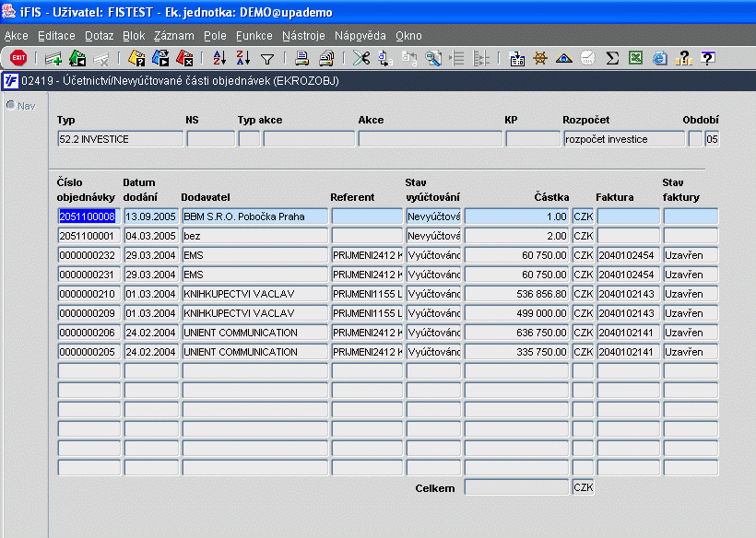Screen dimensions: 756x538
Task: Click the Typ field containing 52.2 INVESTICE
Action: click(x=119, y=139)
